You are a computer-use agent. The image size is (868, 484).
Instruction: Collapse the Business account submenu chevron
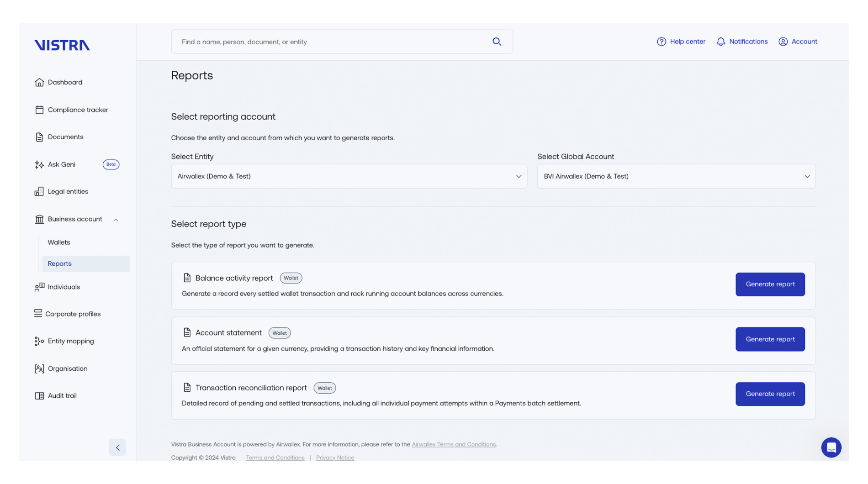(x=116, y=220)
